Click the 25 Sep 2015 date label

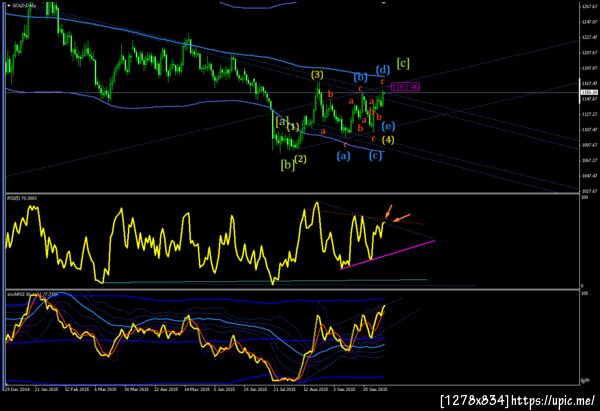pos(375,389)
